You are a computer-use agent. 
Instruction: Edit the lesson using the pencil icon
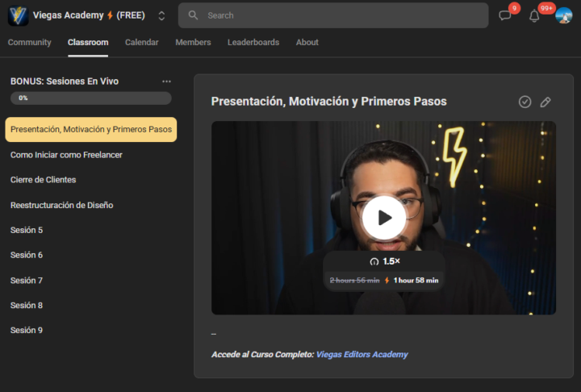pos(545,102)
